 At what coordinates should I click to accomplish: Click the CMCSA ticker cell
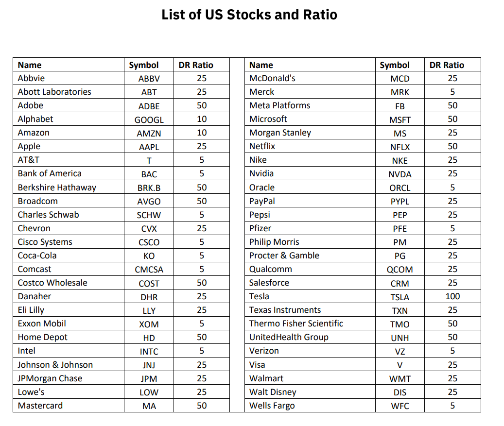click(149, 270)
